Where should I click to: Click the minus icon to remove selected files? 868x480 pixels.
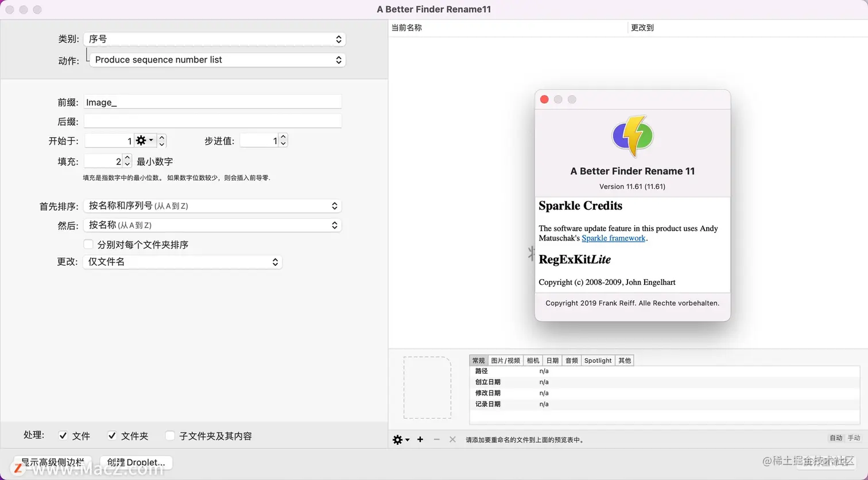pyautogui.click(x=436, y=439)
